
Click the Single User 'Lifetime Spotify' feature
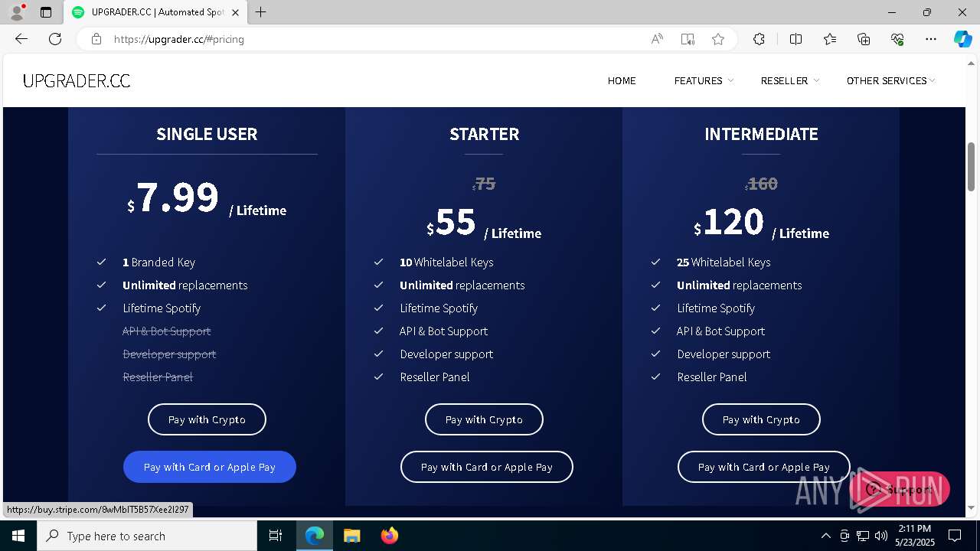point(162,308)
